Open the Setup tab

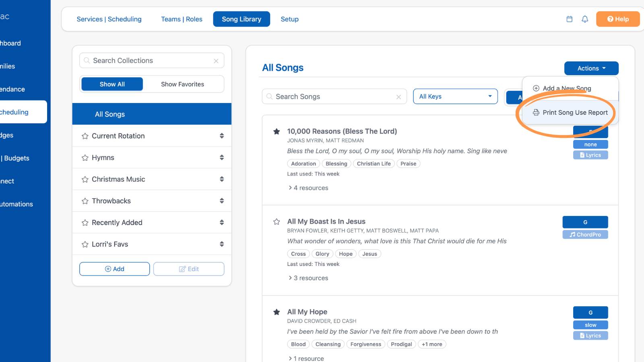(289, 19)
